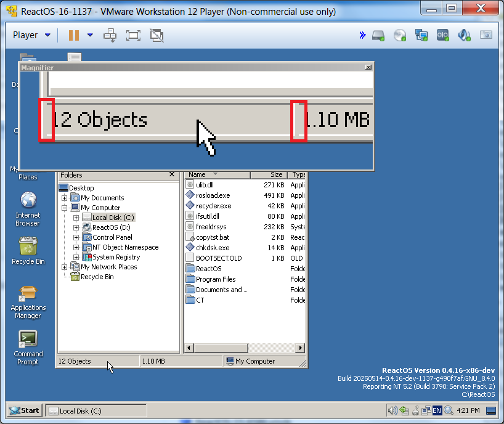The image size is (504, 424).
Task: Click Recycle Bin desktop icon
Action: [x=28, y=251]
